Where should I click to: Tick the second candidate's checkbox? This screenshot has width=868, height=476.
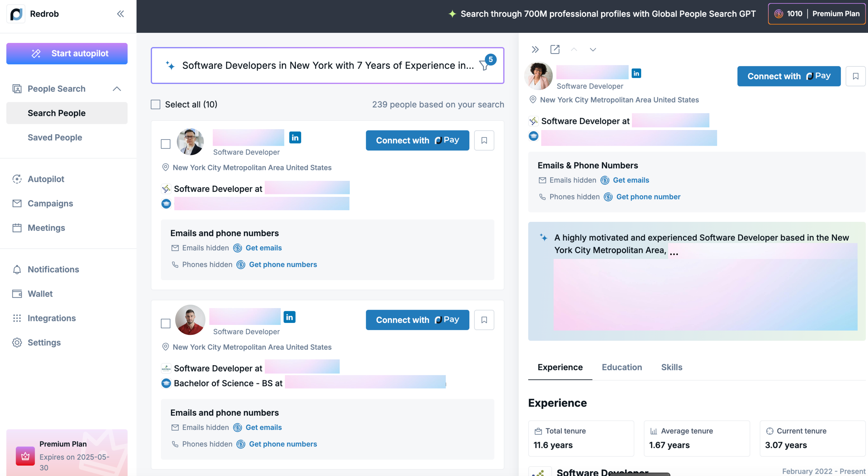coord(165,323)
